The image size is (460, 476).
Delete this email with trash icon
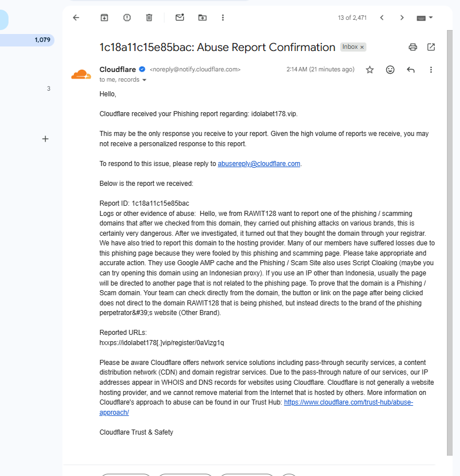click(149, 18)
